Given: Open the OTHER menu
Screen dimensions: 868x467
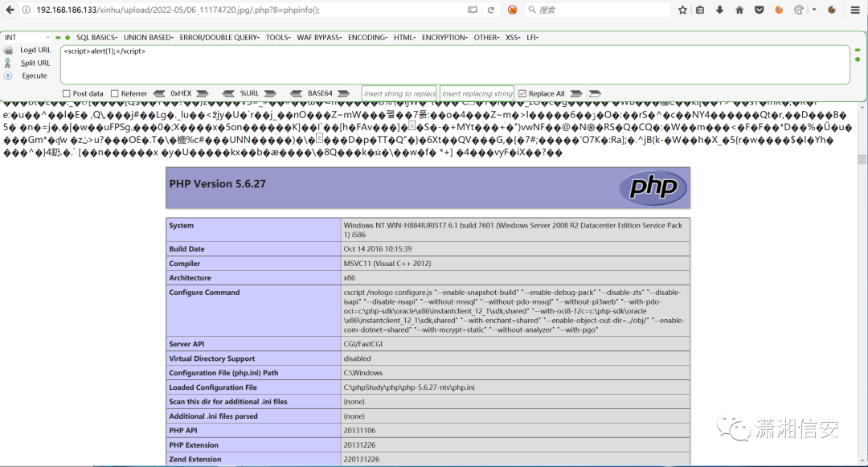Looking at the screenshot, I should (486, 38).
